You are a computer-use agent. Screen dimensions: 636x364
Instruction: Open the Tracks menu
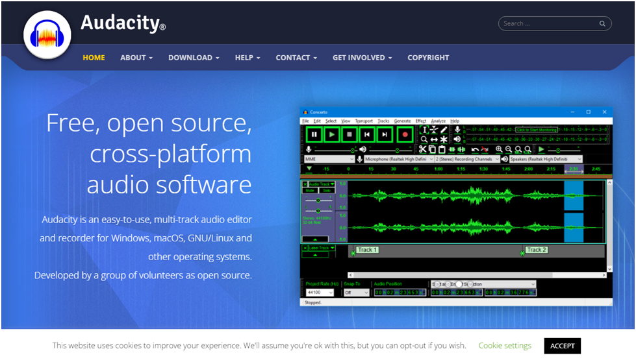coord(383,121)
